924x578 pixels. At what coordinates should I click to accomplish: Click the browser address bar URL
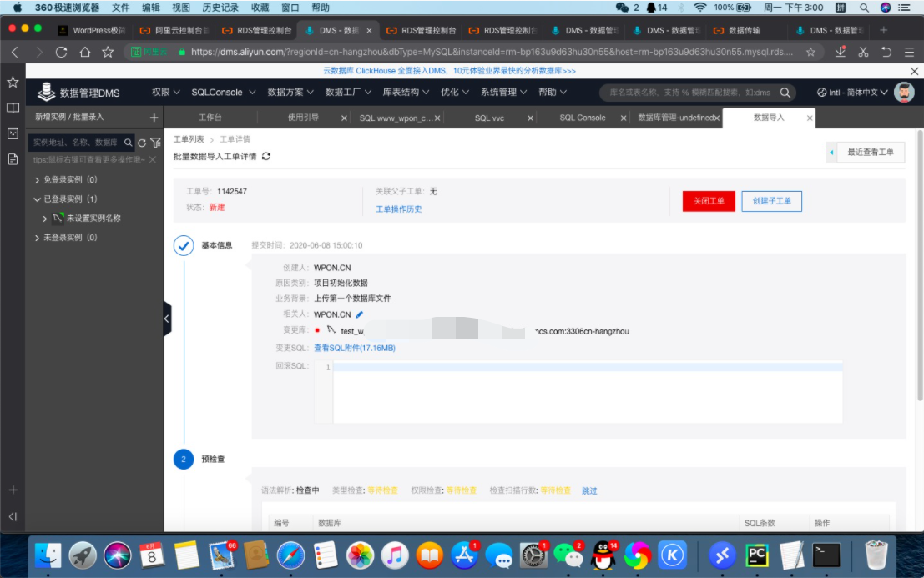(492, 52)
